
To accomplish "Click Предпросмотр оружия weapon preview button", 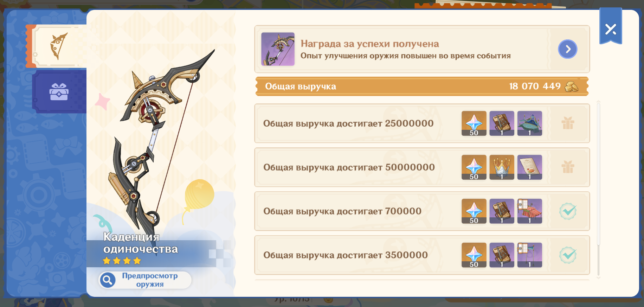I will pyautogui.click(x=145, y=280).
